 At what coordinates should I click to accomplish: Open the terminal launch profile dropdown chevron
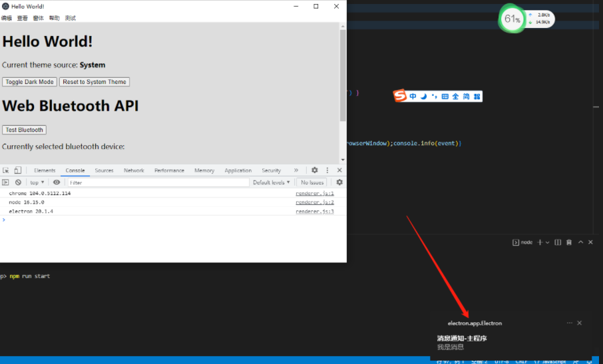click(548, 242)
